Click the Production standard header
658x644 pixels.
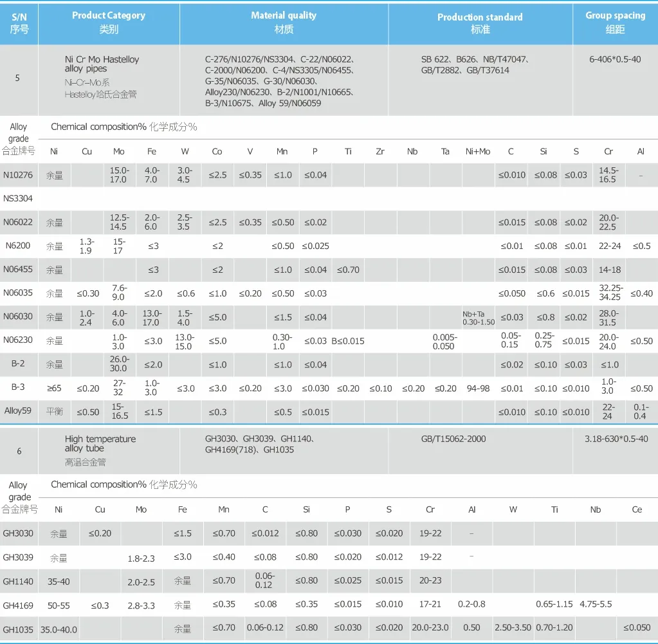[x=480, y=23]
